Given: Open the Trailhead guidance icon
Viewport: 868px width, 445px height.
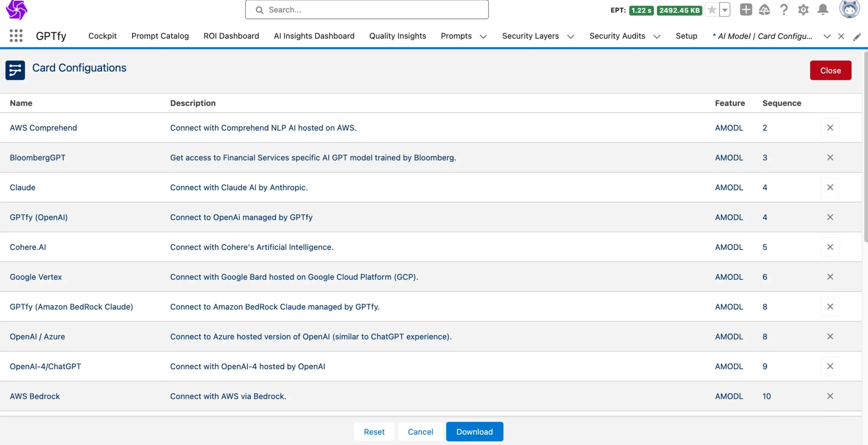Looking at the screenshot, I should pyautogui.click(x=764, y=9).
